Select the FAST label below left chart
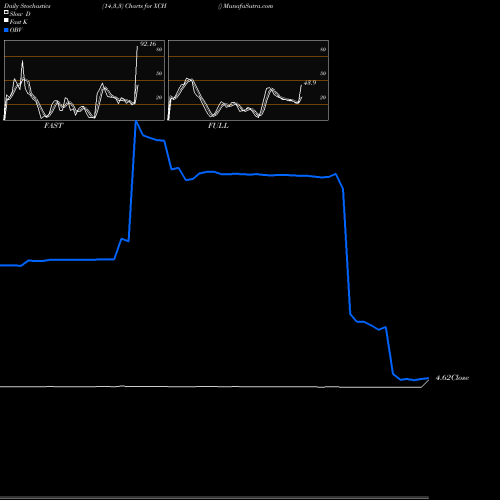This screenshot has width=500, height=500. [53, 126]
